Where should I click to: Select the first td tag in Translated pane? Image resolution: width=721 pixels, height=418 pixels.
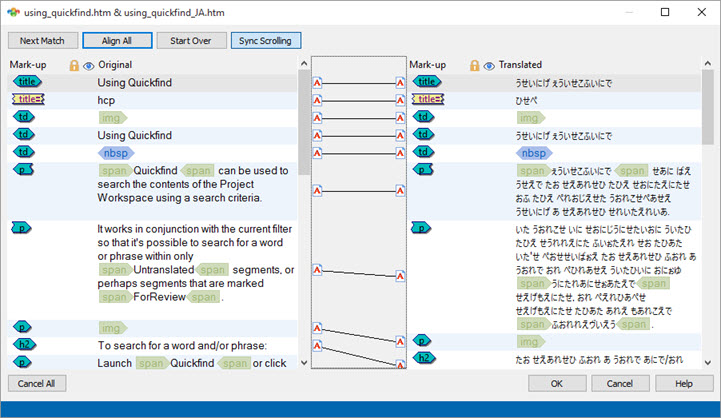(x=426, y=117)
